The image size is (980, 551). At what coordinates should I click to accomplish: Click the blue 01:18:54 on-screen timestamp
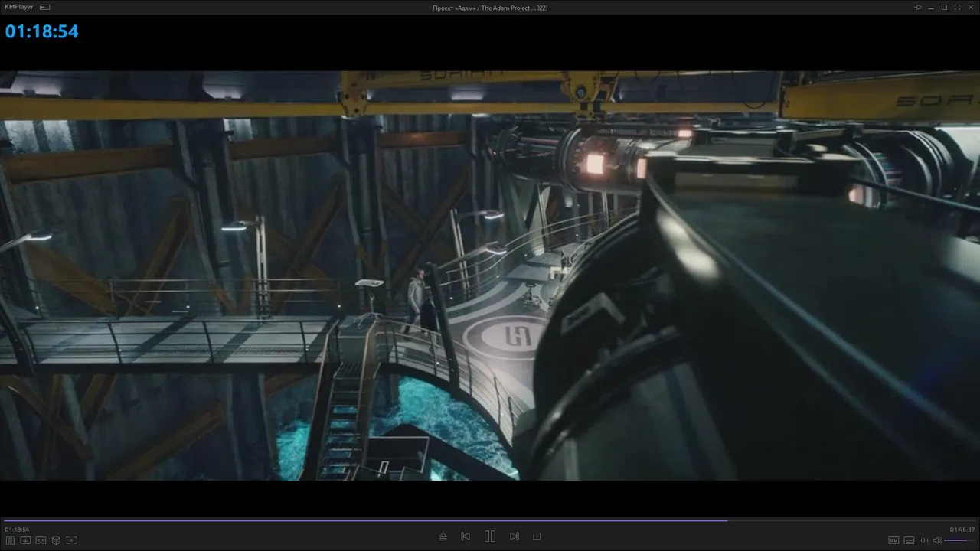tap(42, 31)
